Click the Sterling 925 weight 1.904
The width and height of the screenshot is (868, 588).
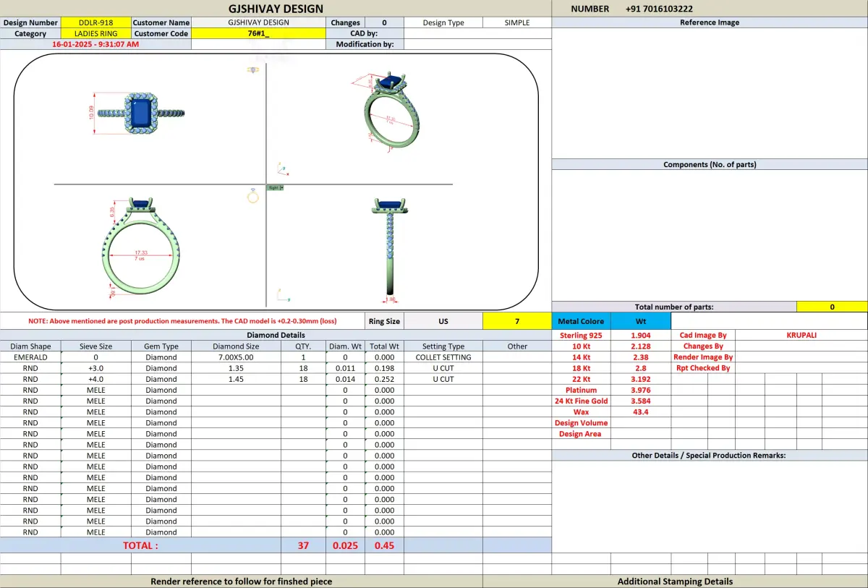tap(640, 336)
